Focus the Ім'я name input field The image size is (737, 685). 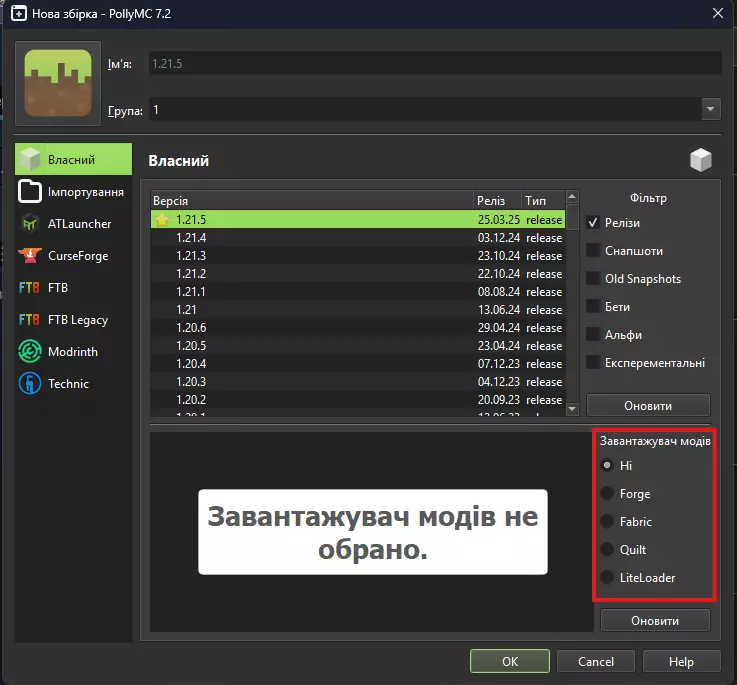click(435, 63)
